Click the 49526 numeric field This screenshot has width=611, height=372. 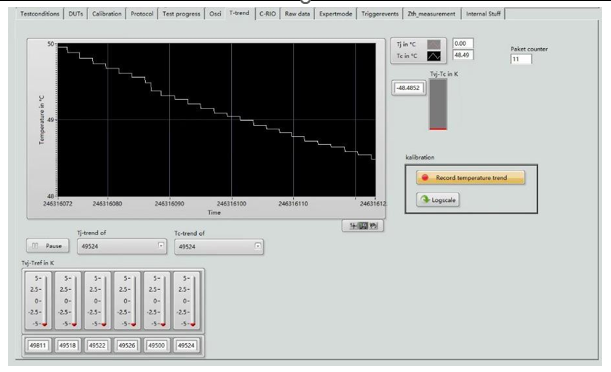click(127, 345)
